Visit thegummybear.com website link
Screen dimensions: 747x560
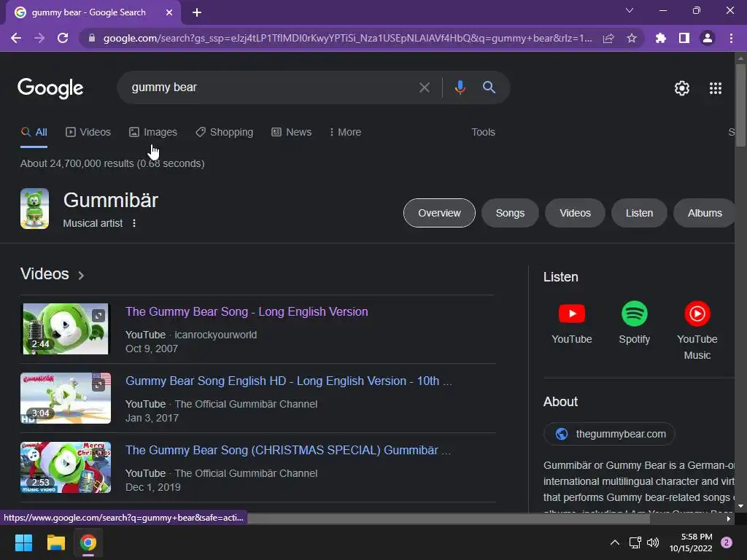point(609,434)
